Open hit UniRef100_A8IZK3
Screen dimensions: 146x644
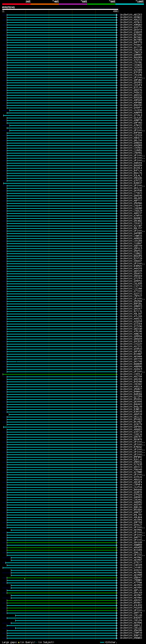click(131, 15)
